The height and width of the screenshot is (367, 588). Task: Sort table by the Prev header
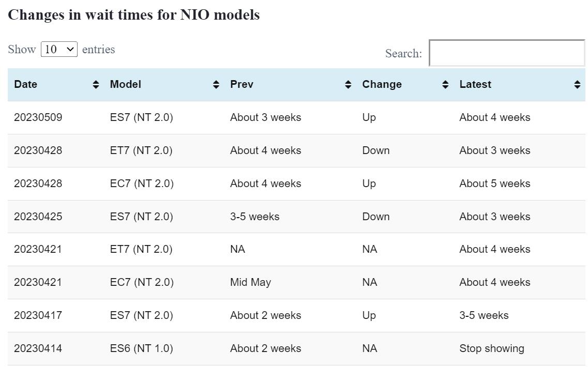point(242,85)
